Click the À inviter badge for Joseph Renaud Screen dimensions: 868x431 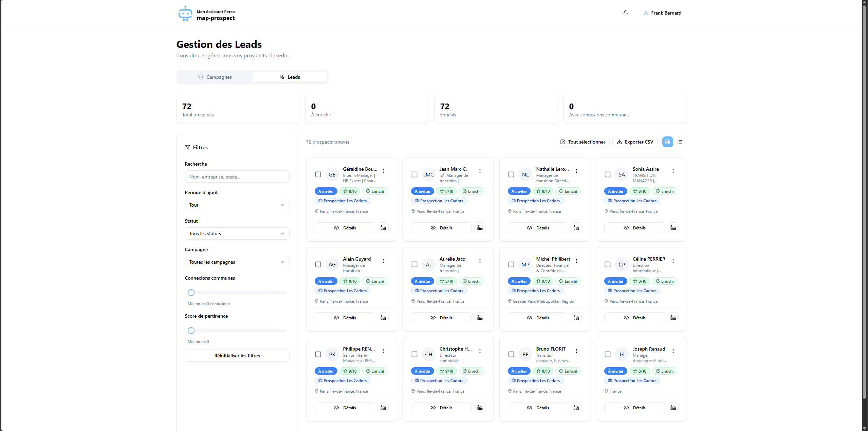tap(615, 371)
